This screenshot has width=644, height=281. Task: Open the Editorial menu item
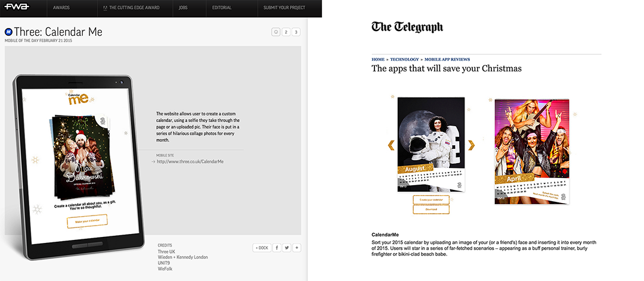(222, 7)
